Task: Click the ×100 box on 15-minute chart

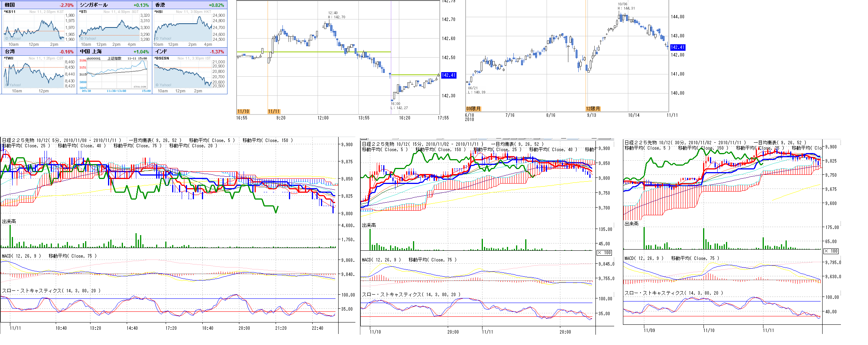Action: 604,253
